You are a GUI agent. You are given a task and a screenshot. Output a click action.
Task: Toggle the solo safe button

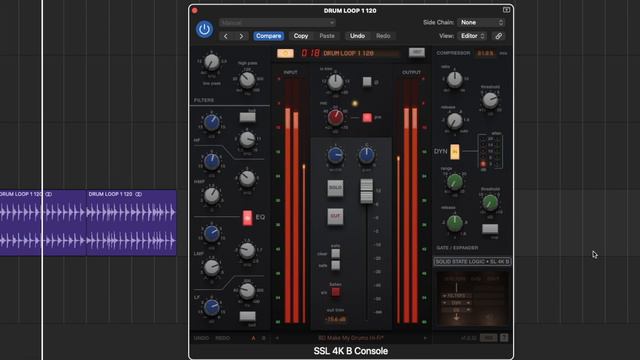click(x=335, y=266)
